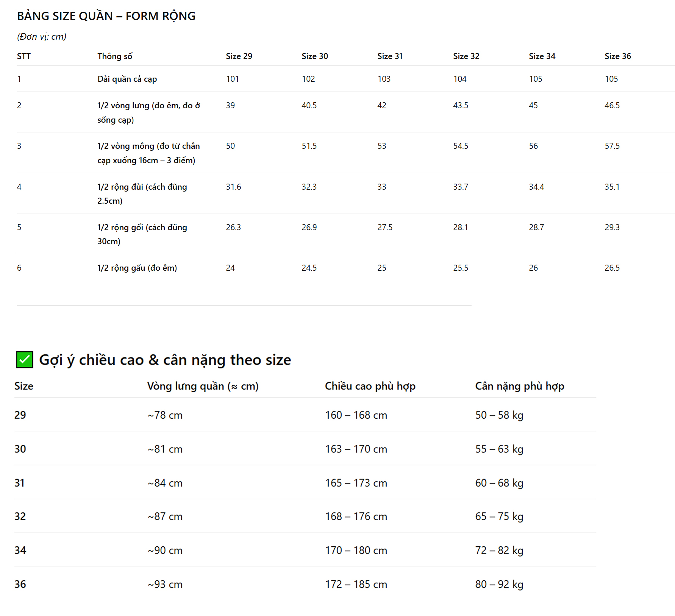Click the "BẢNG SIZE QUẦN – FORM RỘNG" title

(106, 16)
